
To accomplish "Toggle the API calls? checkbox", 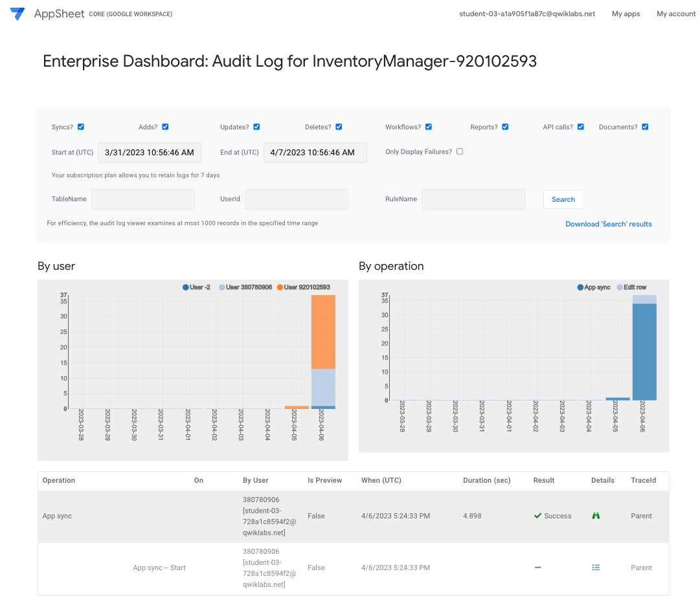I will (x=580, y=127).
